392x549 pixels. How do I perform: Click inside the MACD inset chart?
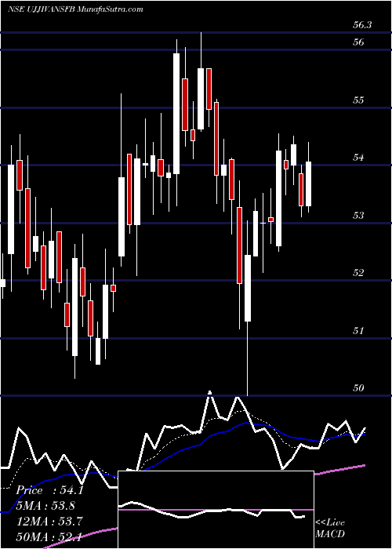[216, 510]
